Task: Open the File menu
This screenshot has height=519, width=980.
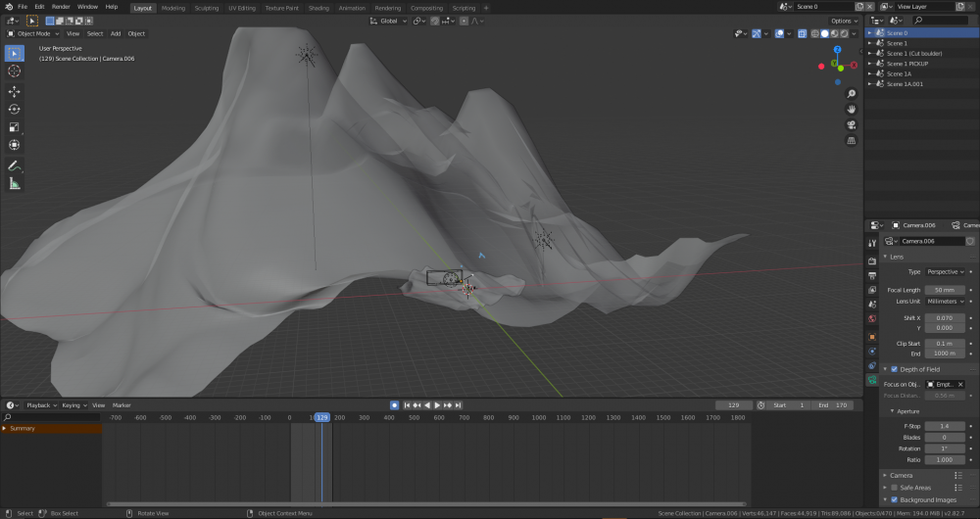Action: coord(23,7)
